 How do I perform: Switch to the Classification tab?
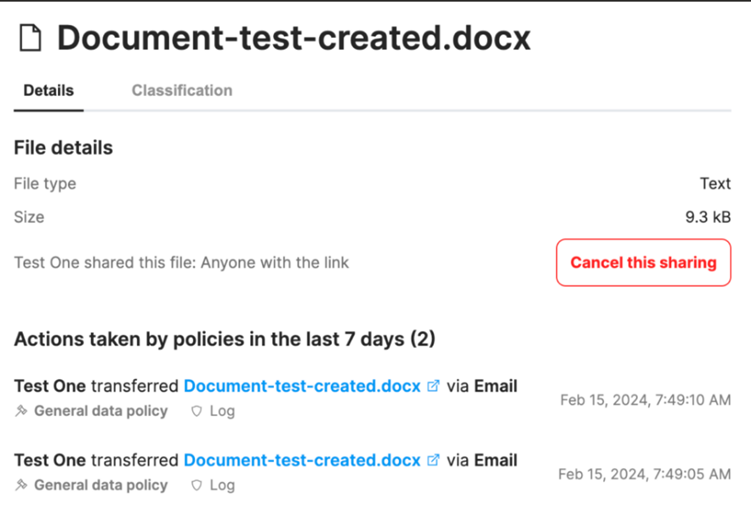coord(182,91)
